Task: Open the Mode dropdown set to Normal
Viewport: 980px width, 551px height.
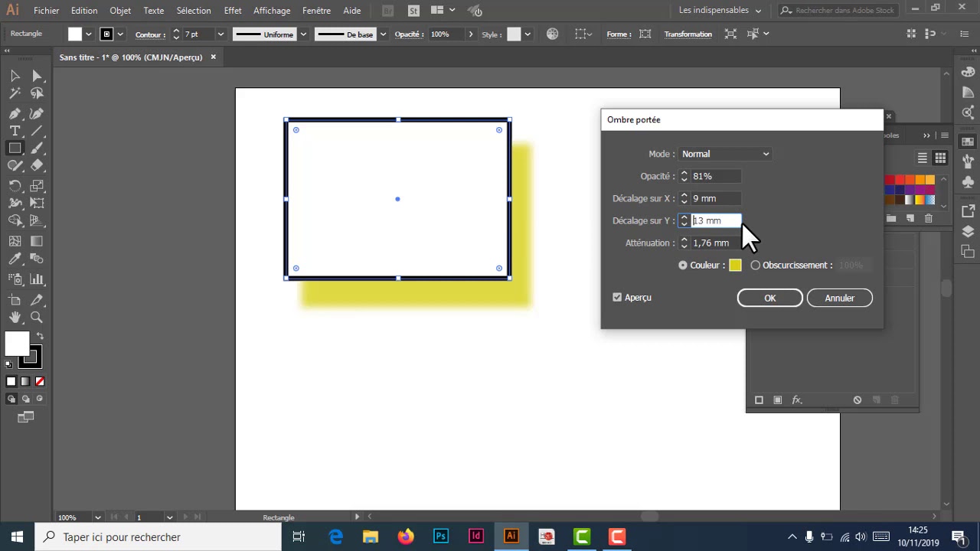Action: click(725, 154)
